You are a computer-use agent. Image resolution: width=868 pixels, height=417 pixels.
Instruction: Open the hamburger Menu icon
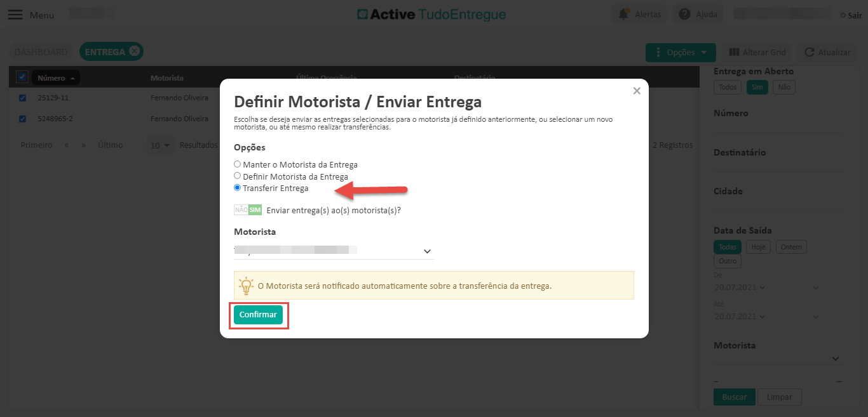pyautogui.click(x=15, y=15)
